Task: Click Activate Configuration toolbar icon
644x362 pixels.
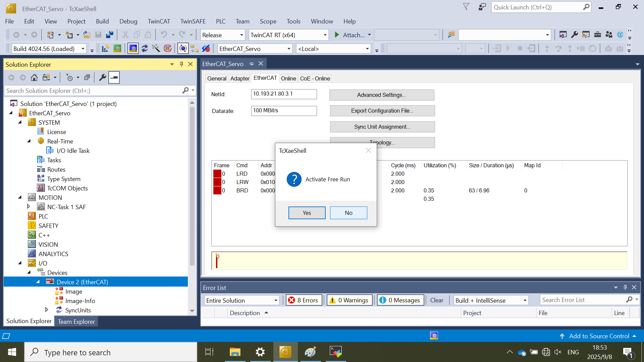Action: click(x=105, y=49)
